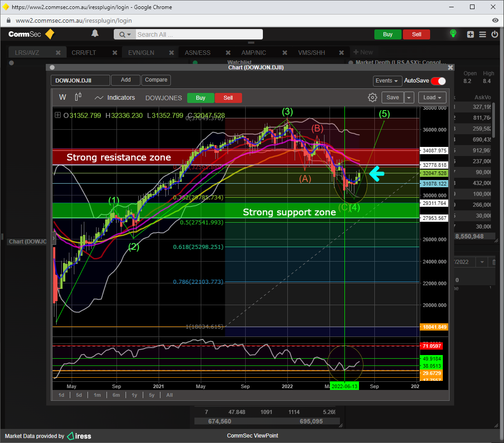Click the Compare button
The width and height of the screenshot is (504, 443).
pyautogui.click(x=156, y=80)
